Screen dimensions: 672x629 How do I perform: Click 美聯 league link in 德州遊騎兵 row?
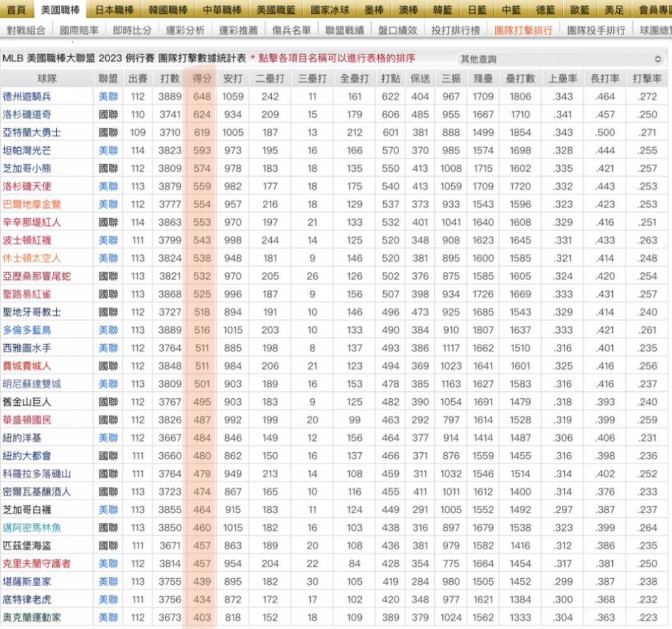click(x=108, y=96)
